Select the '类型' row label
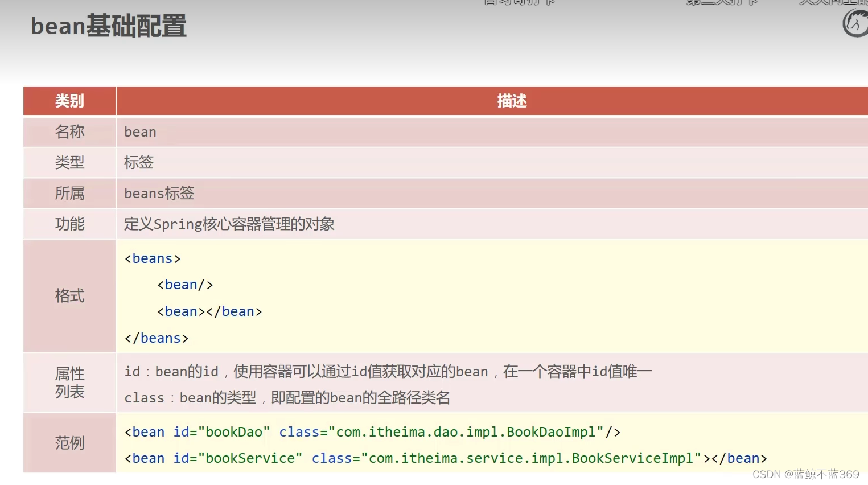The width and height of the screenshot is (868, 485). click(x=69, y=162)
